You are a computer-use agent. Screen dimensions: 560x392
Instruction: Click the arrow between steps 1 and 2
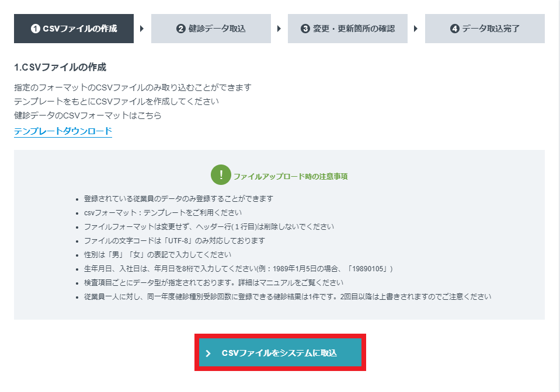[140, 28]
